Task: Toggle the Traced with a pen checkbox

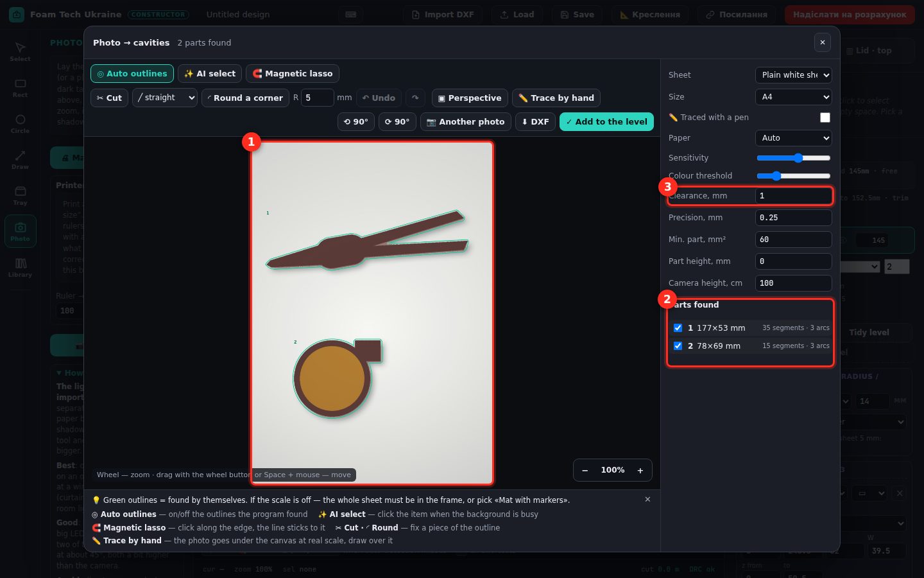Action: (x=825, y=118)
